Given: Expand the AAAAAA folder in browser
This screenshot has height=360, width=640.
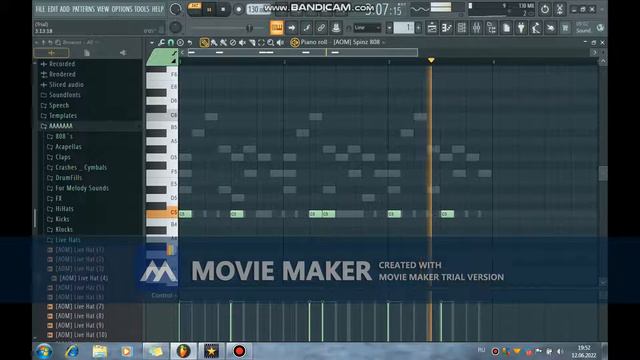Looking at the screenshot, I should (60, 126).
